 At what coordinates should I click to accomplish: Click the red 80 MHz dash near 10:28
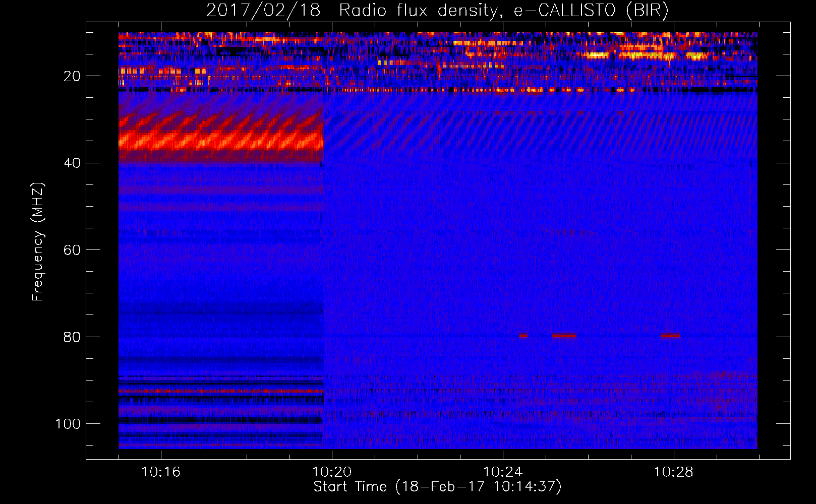(670, 335)
